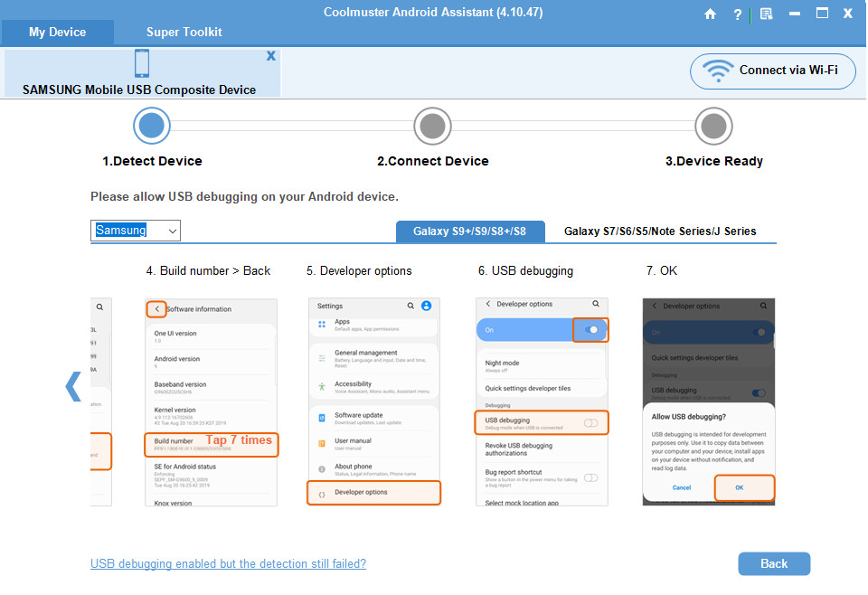Go to the home screen icon
The image size is (868, 595).
[x=710, y=14]
